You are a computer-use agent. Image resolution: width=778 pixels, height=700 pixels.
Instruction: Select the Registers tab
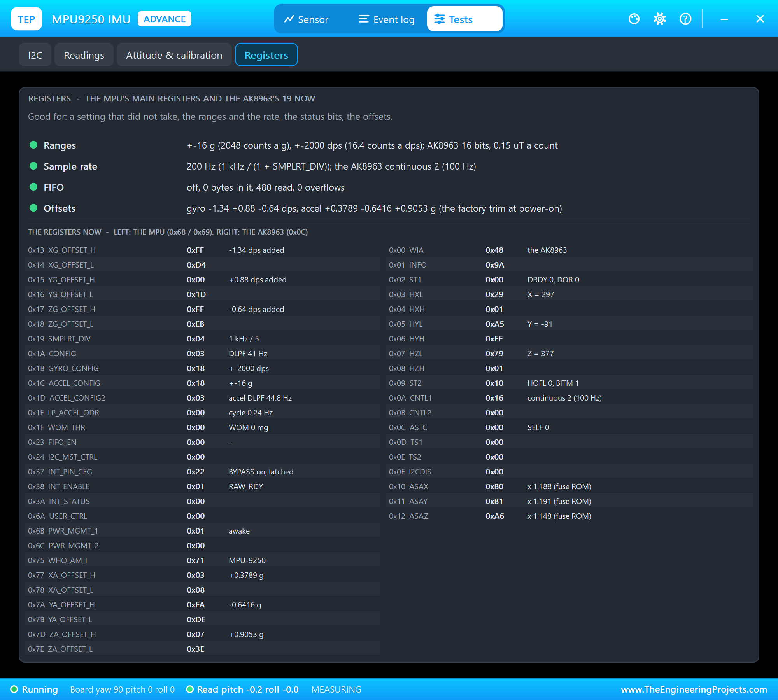tap(266, 55)
